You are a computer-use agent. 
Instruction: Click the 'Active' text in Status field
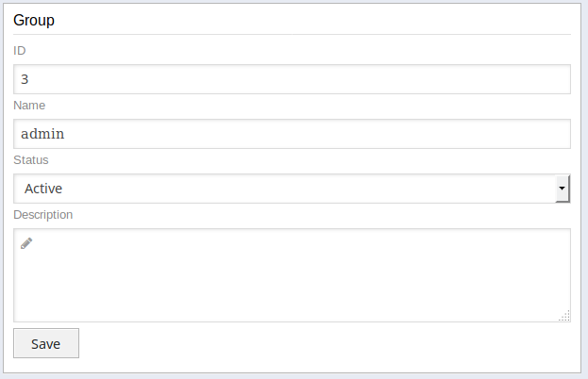[x=43, y=189]
